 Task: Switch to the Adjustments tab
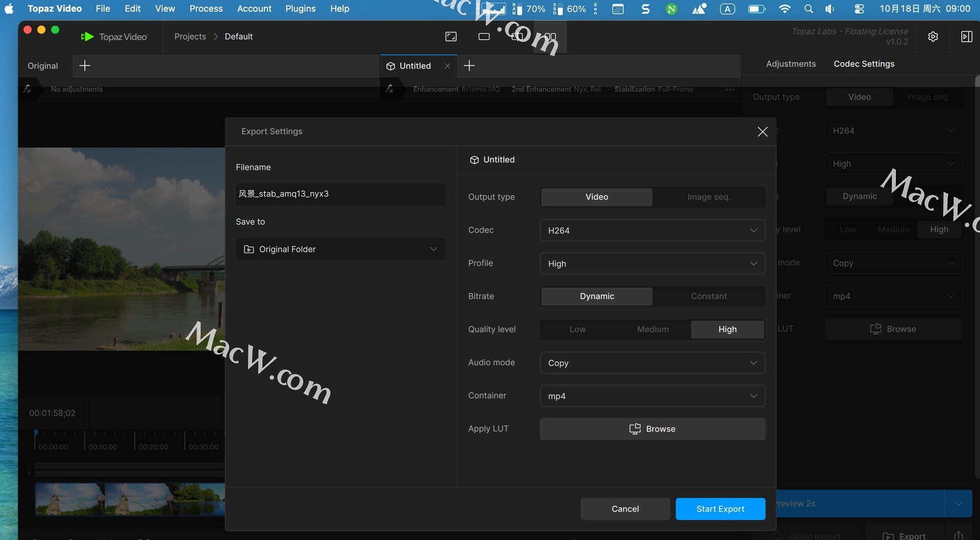(791, 64)
